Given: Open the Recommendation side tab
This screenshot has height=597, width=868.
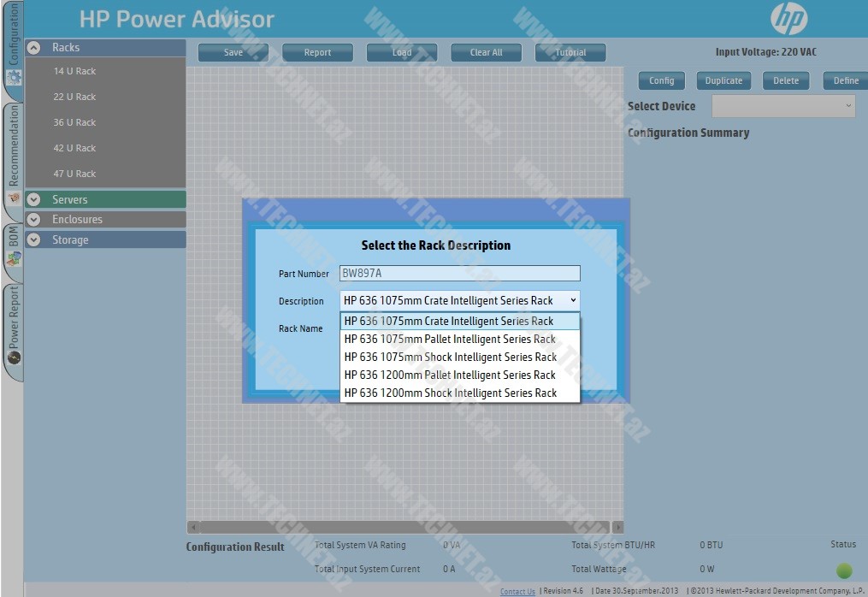Looking at the screenshot, I should [13, 154].
